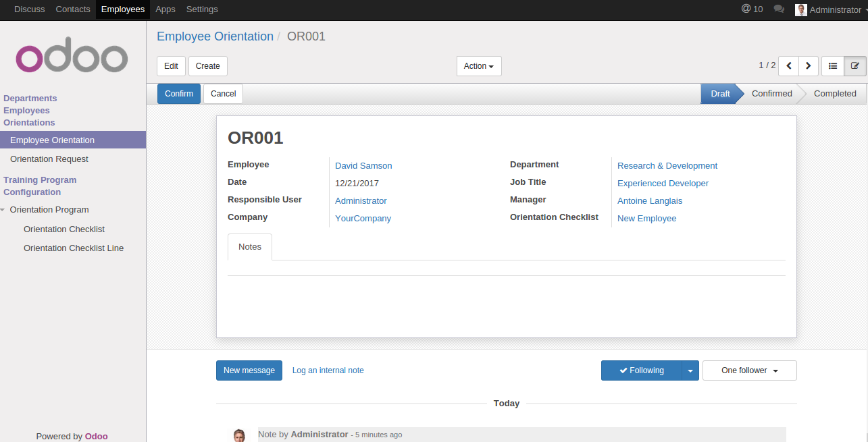Open the David Samson employee link
868x442 pixels.
363,166
